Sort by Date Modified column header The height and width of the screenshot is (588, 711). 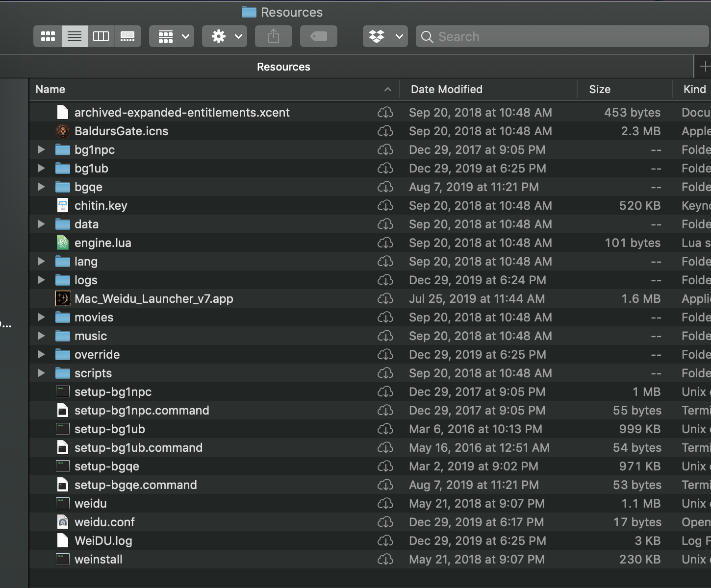point(447,89)
